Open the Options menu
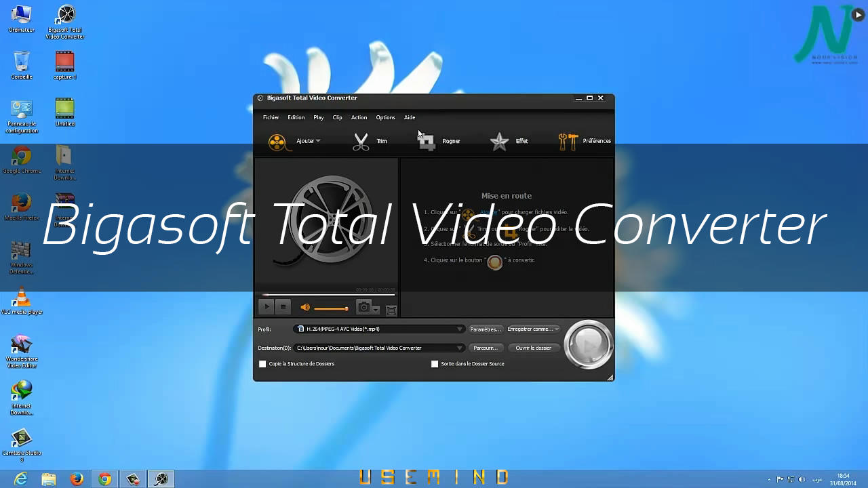This screenshot has height=488, width=868. click(385, 117)
